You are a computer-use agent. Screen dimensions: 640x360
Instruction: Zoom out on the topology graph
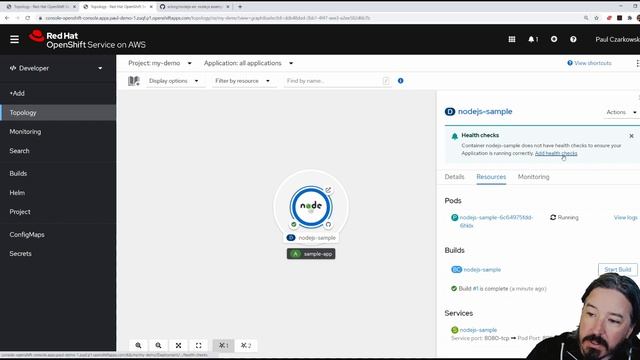tap(158, 345)
